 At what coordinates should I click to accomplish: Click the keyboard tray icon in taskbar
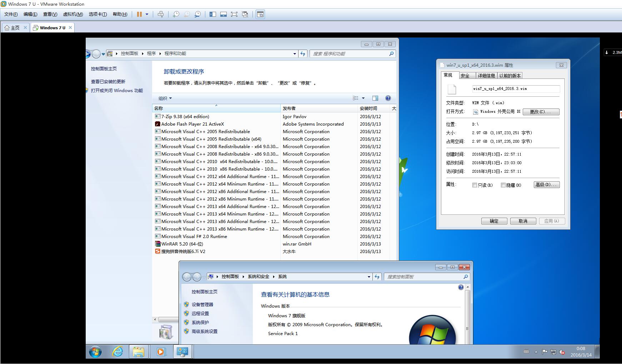point(526,352)
